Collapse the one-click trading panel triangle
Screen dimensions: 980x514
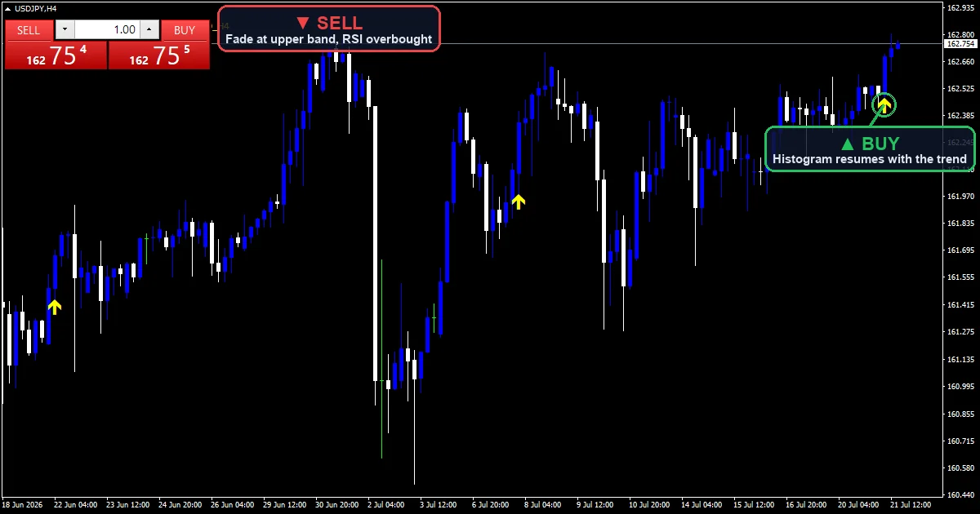point(7,8)
